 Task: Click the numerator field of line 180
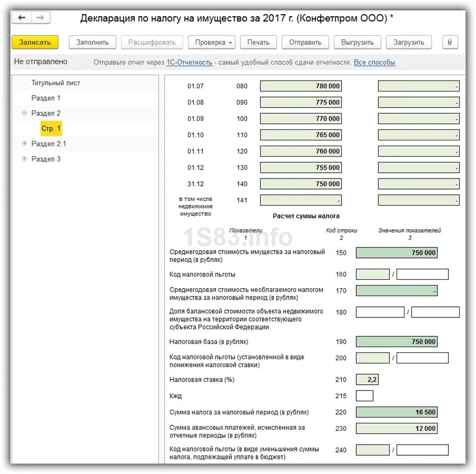380,312
